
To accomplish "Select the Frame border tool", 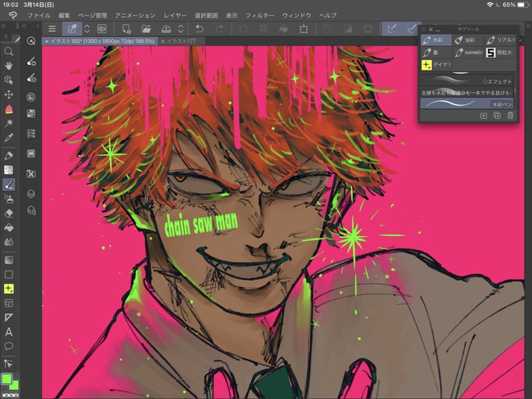I will point(9,303).
